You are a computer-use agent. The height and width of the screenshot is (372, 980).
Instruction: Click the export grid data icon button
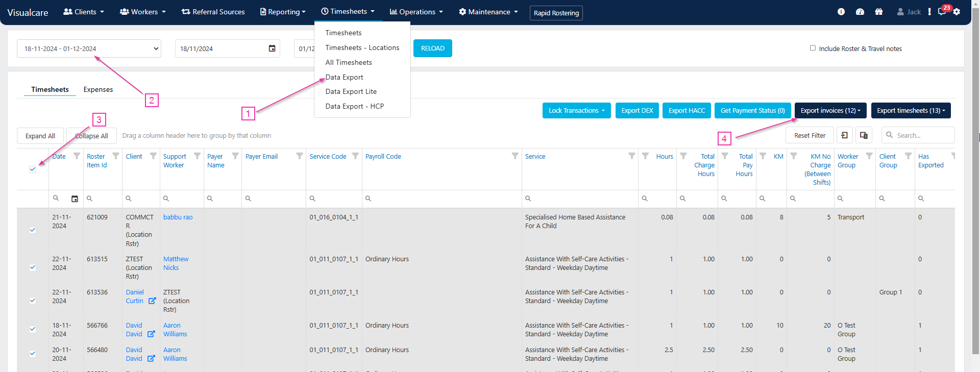845,135
